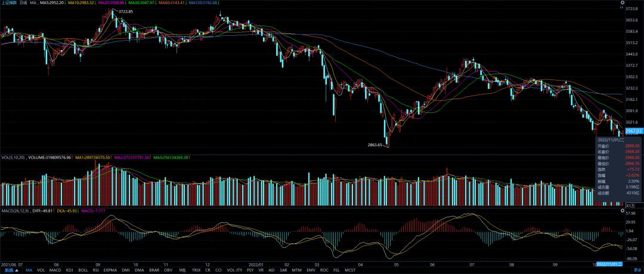The image size is (644, 274).
Task: Click the VOLUME:319809576.96 legend value
Action: (x=48, y=157)
